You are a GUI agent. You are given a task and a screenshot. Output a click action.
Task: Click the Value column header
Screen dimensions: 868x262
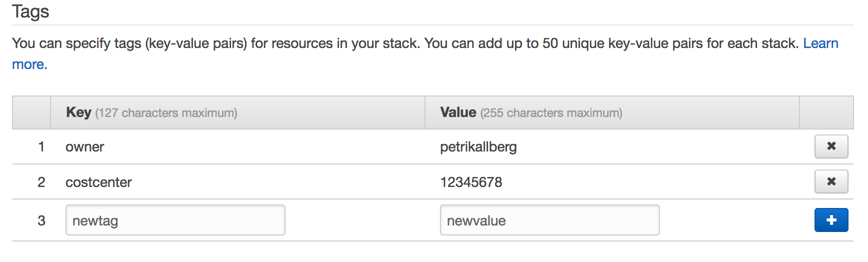[x=612, y=112]
